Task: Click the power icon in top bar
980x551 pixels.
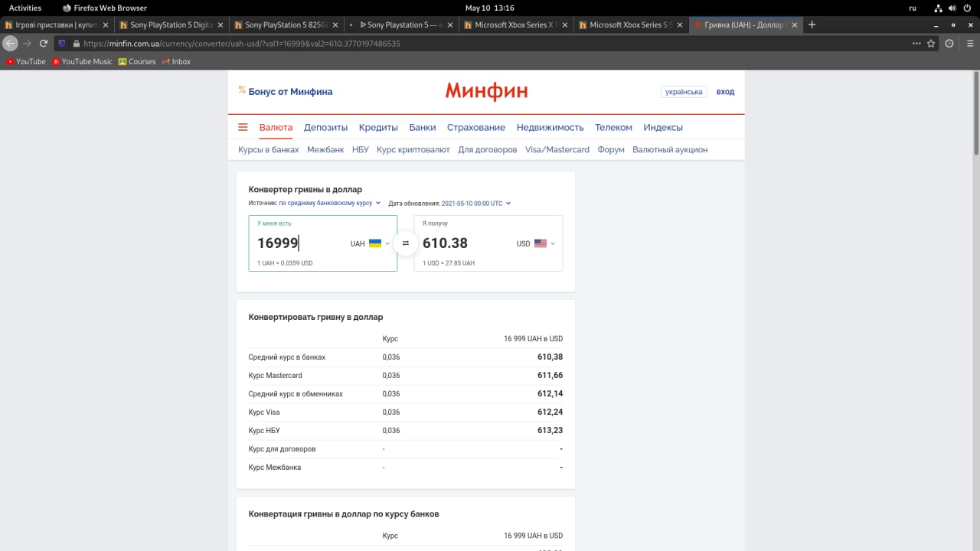Action: pyautogui.click(x=969, y=8)
